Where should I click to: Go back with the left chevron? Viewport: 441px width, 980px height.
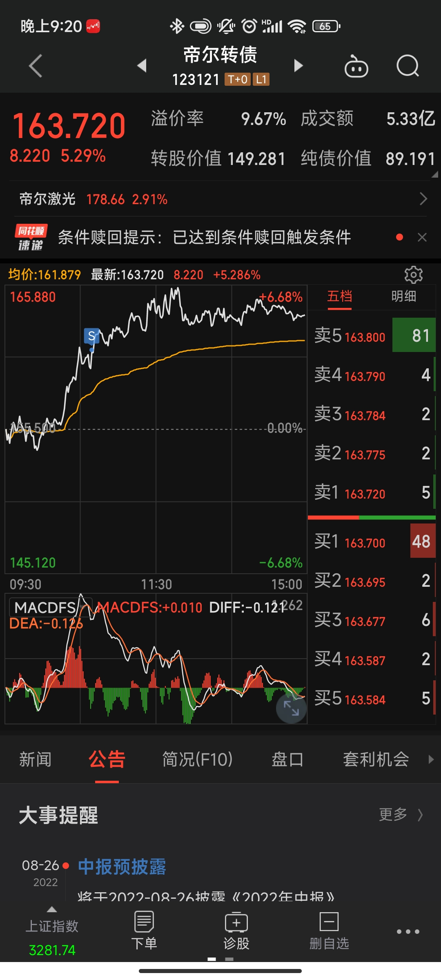click(x=36, y=65)
